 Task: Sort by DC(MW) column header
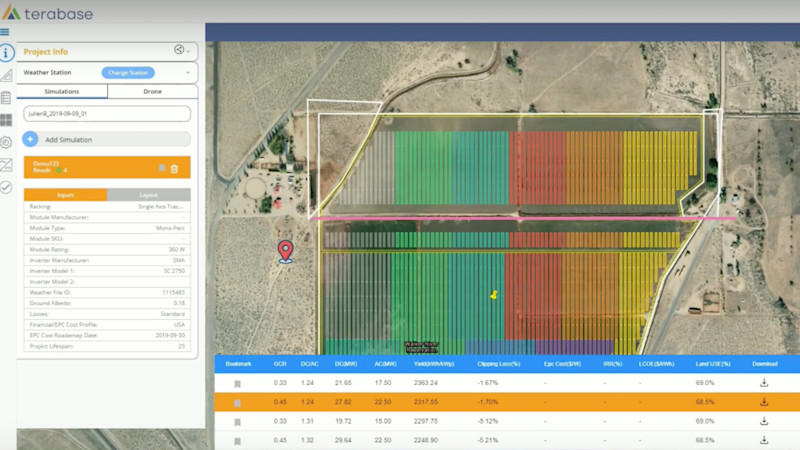pyautogui.click(x=346, y=364)
